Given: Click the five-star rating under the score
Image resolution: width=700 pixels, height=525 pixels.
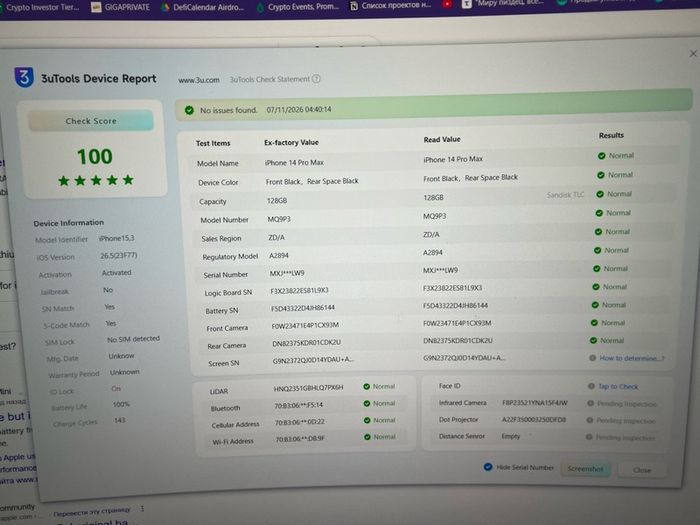Looking at the screenshot, I should click(x=96, y=180).
